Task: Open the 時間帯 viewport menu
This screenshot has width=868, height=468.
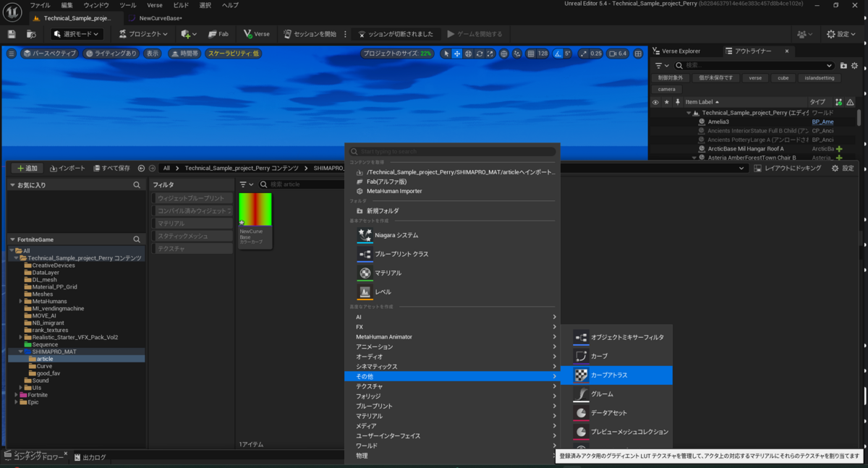Action: 184,54
